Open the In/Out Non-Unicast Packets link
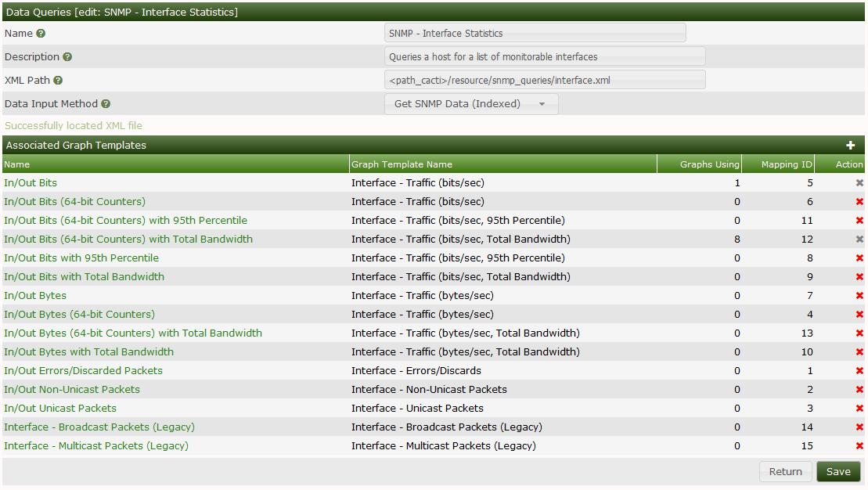Image resolution: width=868 pixels, height=490 pixels. coord(71,389)
